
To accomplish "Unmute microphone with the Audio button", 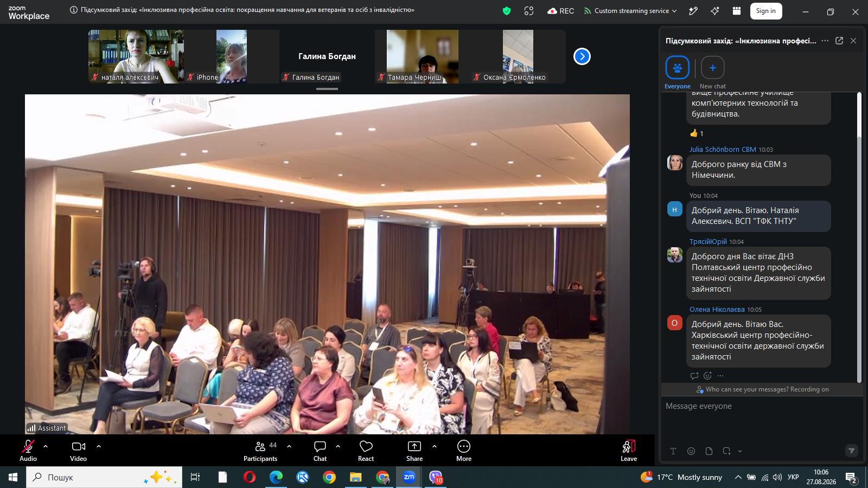I will pos(28,451).
